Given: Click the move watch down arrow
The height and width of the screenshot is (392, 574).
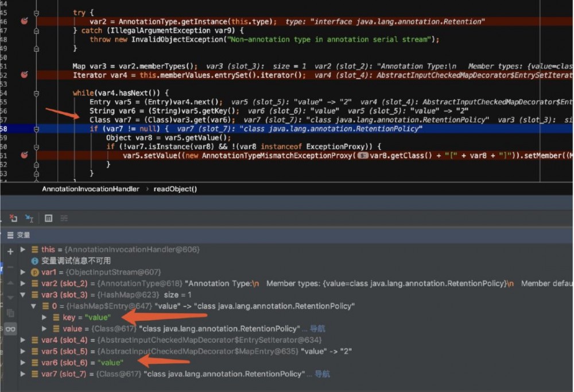Looking at the screenshot, I should coord(10,297).
